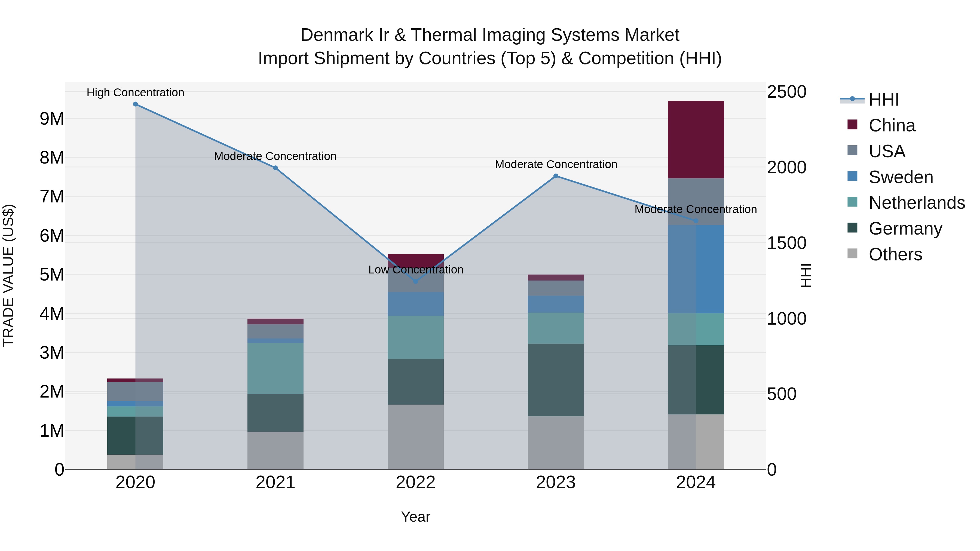980x551 pixels.
Task: Click the Germany segment of the 2024 bar
Action: tap(696, 380)
